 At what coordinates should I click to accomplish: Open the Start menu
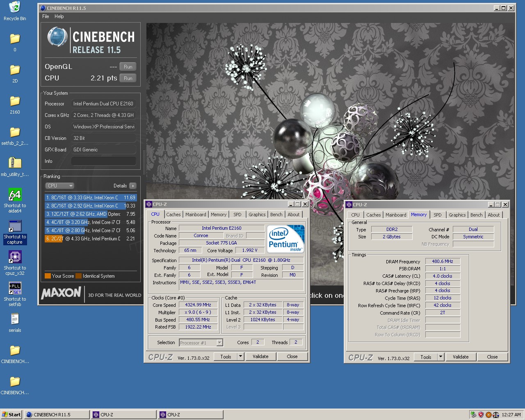11,415
